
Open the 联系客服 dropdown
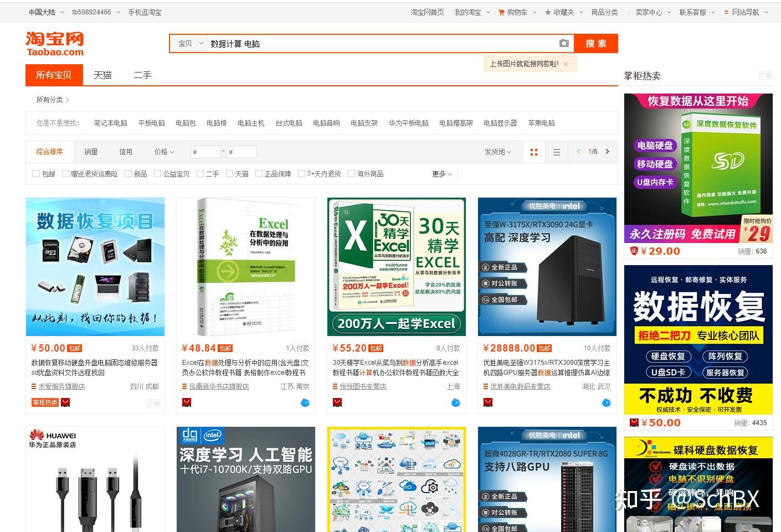[697, 12]
